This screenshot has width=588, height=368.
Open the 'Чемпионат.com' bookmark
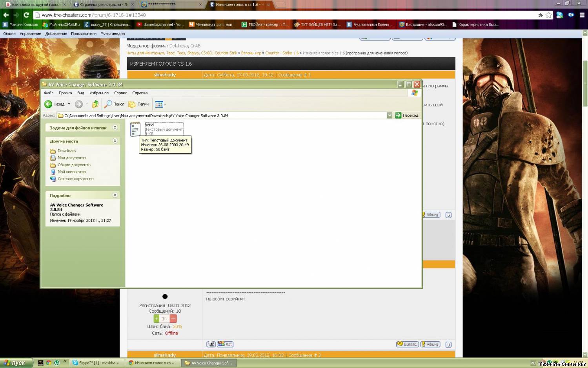pos(212,24)
